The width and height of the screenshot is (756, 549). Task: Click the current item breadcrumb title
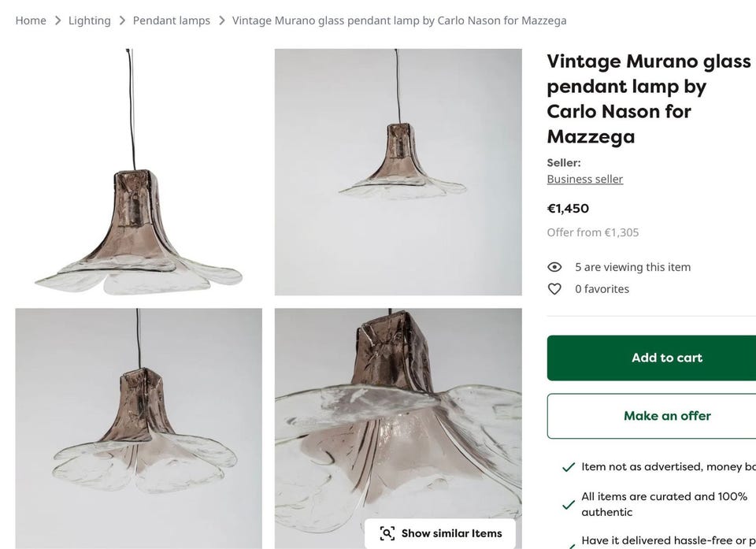399,20
